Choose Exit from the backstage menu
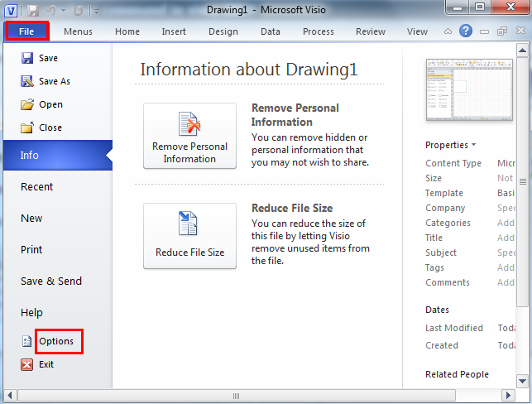 [46, 364]
